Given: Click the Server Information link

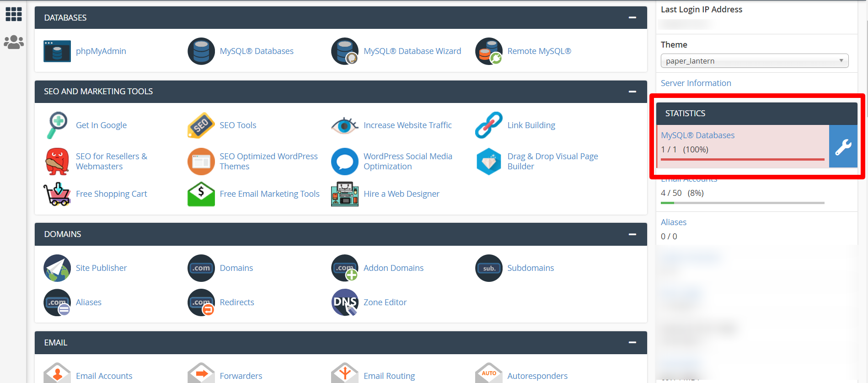Looking at the screenshot, I should pos(696,83).
